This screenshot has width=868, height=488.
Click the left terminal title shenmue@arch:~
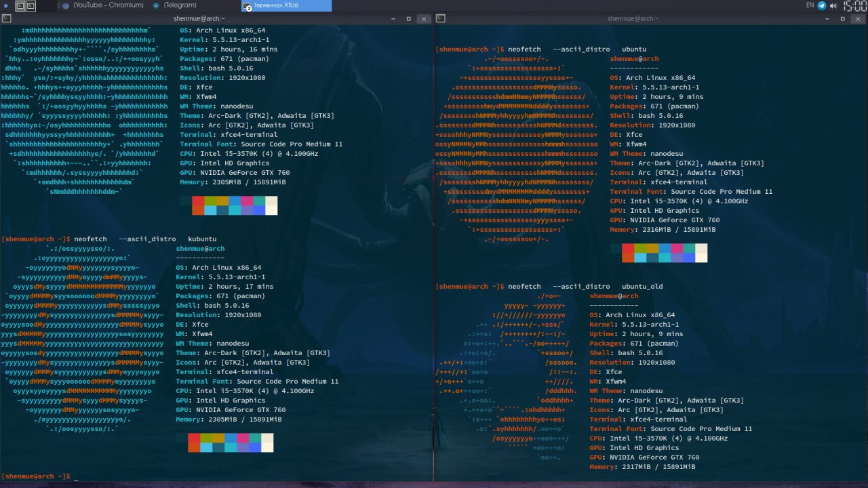[199, 18]
